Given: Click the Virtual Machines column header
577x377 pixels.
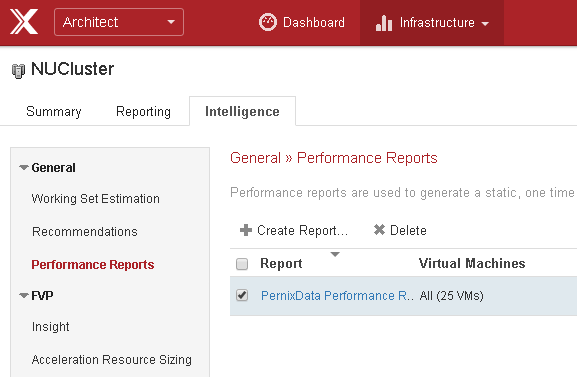Looking at the screenshot, I should (x=472, y=263).
